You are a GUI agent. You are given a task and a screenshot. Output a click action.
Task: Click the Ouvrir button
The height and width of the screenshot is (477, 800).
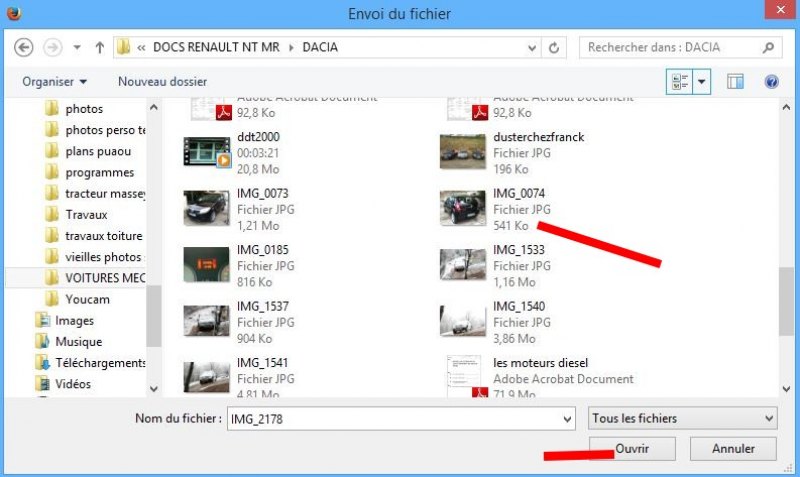tap(632, 449)
